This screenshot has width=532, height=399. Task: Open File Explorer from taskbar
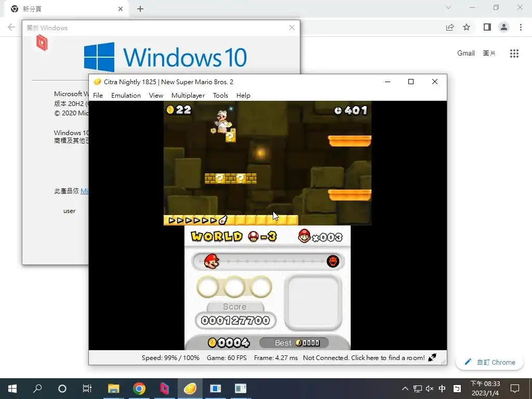114,389
